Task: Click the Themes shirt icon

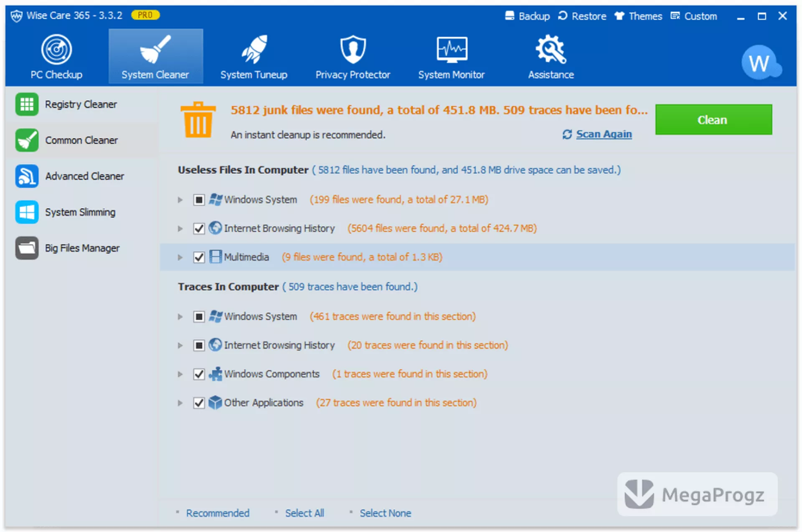Action: tap(619, 16)
